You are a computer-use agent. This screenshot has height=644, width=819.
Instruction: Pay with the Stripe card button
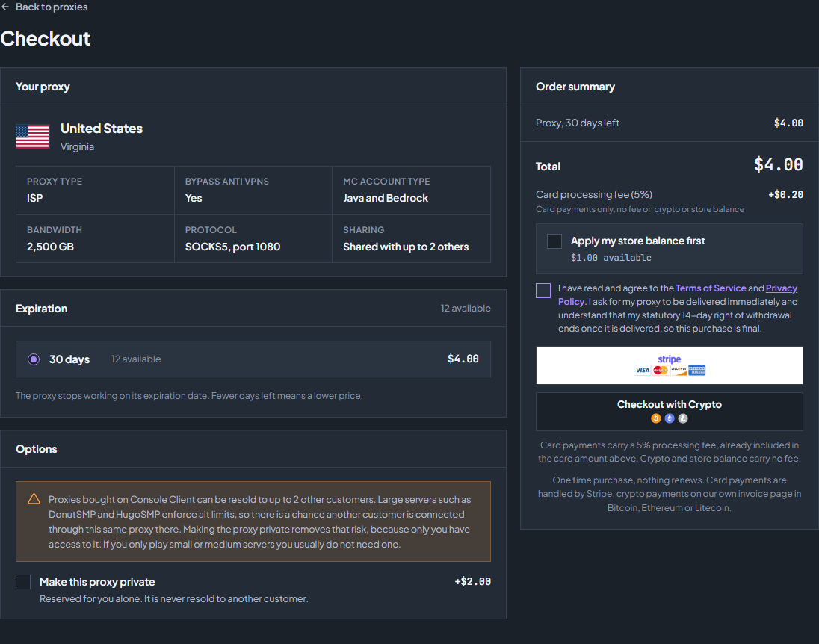click(669, 365)
